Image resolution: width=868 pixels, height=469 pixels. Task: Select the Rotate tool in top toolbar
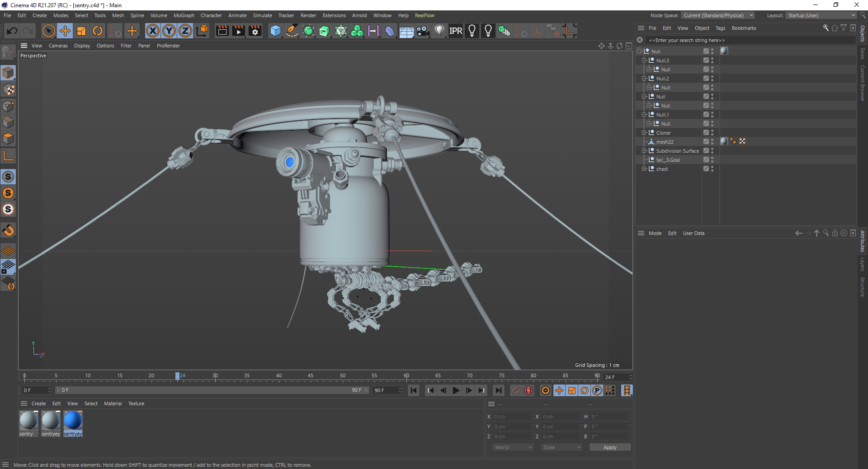point(98,31)
